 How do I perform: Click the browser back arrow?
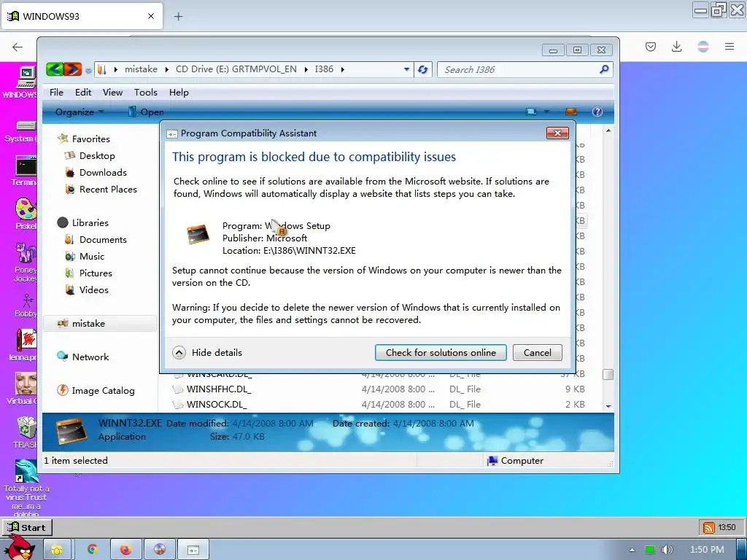[18, 47]
